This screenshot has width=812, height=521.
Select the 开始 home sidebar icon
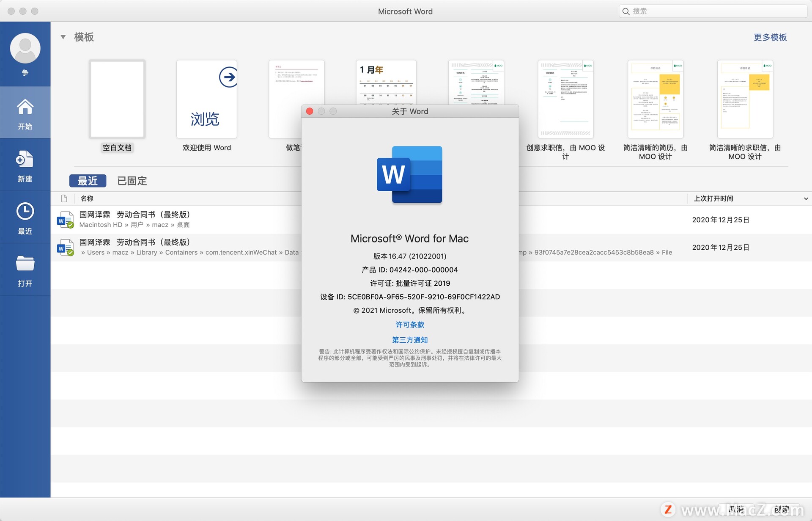click(x=25, y=108)
